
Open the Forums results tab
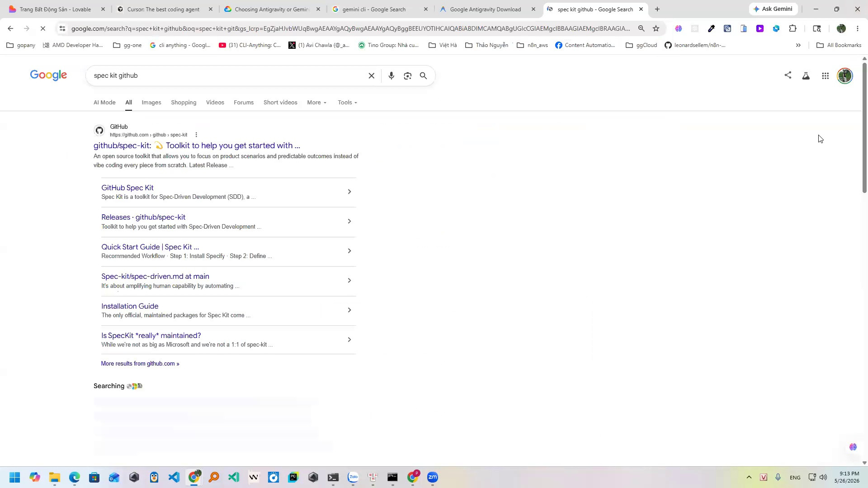244,103
